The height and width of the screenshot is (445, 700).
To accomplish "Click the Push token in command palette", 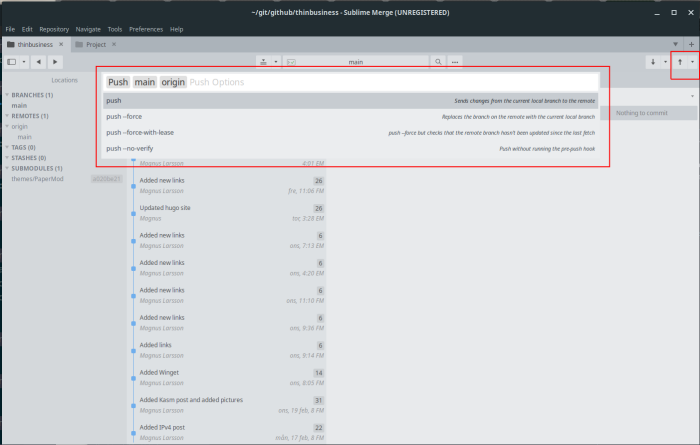I will (118, 82).
